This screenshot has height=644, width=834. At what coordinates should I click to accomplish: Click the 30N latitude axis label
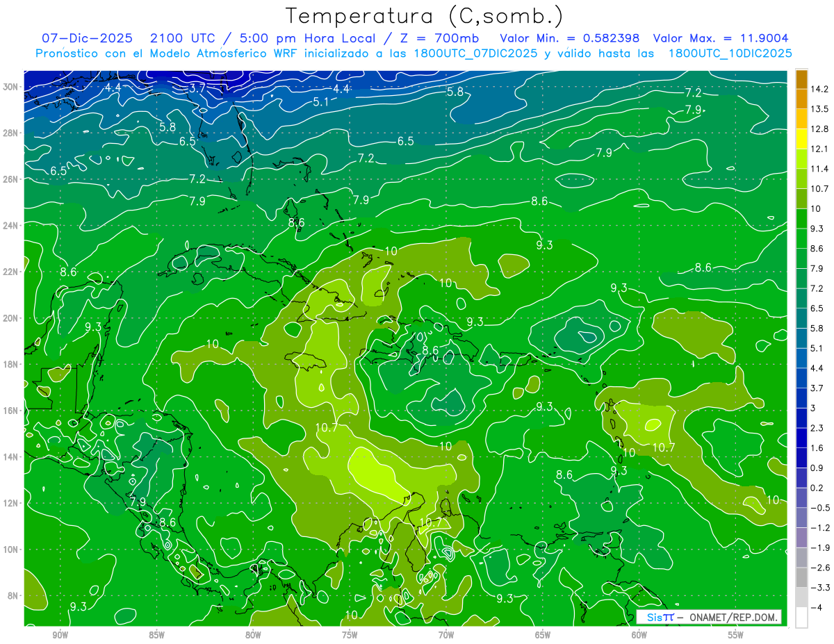click(10, 87)
